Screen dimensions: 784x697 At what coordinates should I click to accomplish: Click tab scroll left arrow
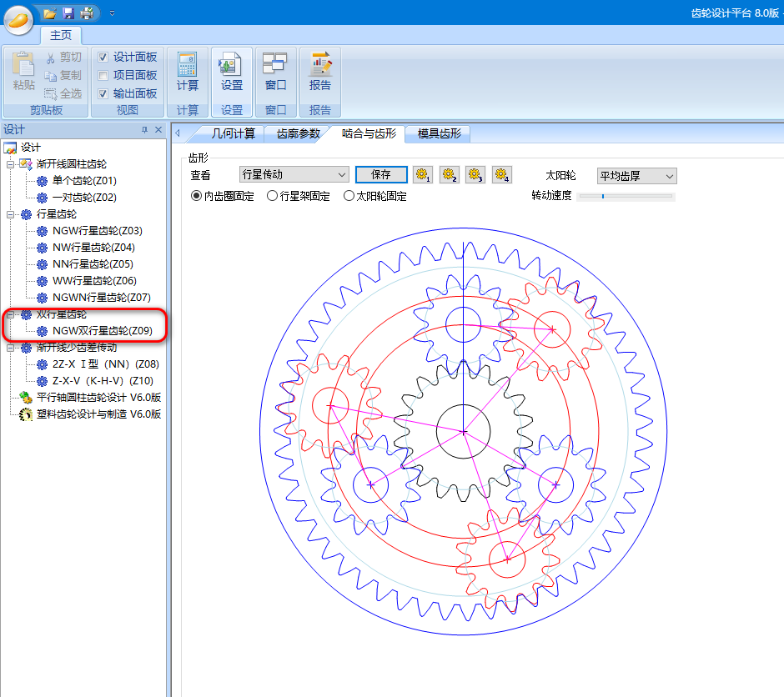click(178, 133)
